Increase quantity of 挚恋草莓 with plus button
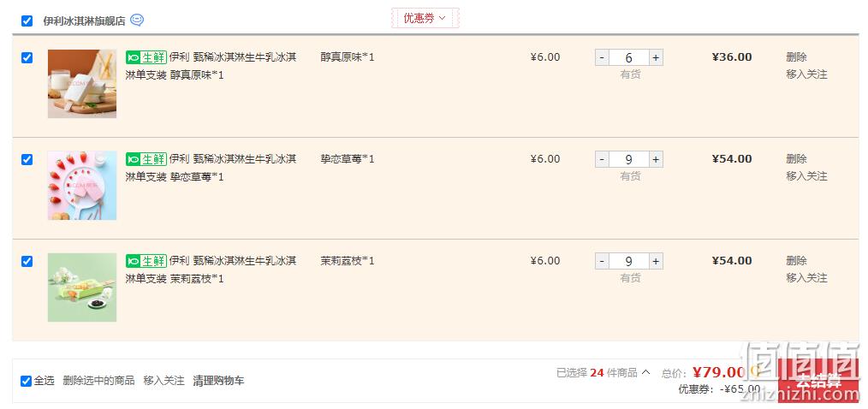 656,159
